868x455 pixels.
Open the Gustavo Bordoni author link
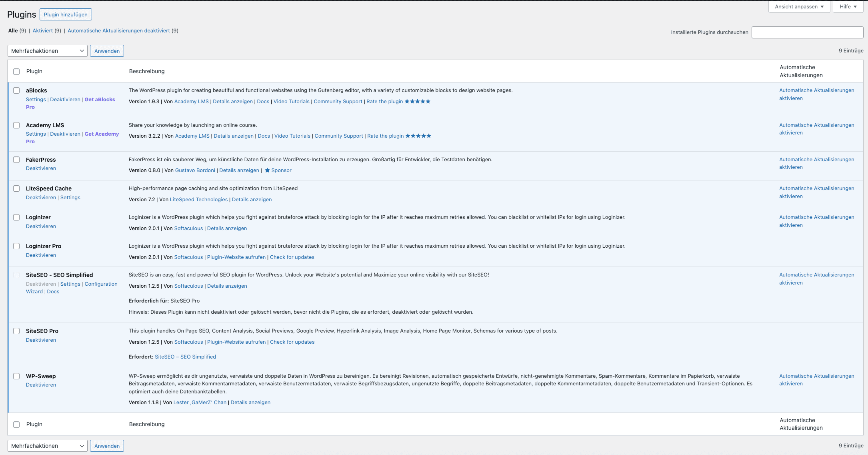[195, 170]
